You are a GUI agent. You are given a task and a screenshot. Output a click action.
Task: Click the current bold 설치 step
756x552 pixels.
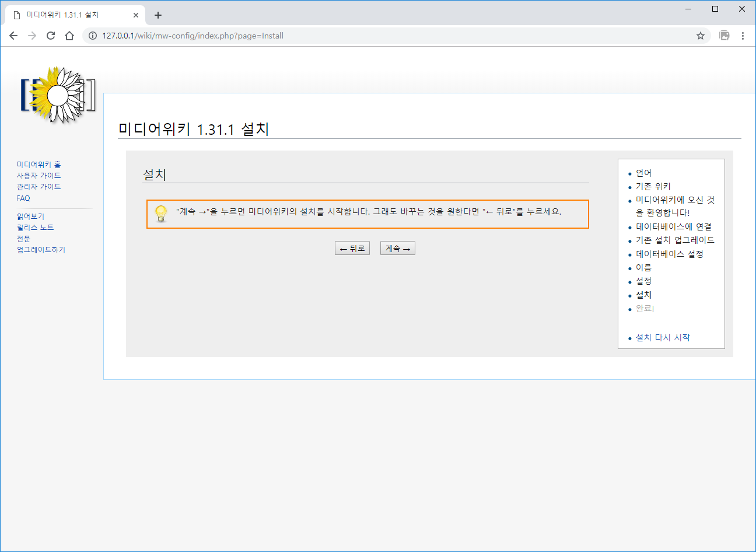[643, 295]
